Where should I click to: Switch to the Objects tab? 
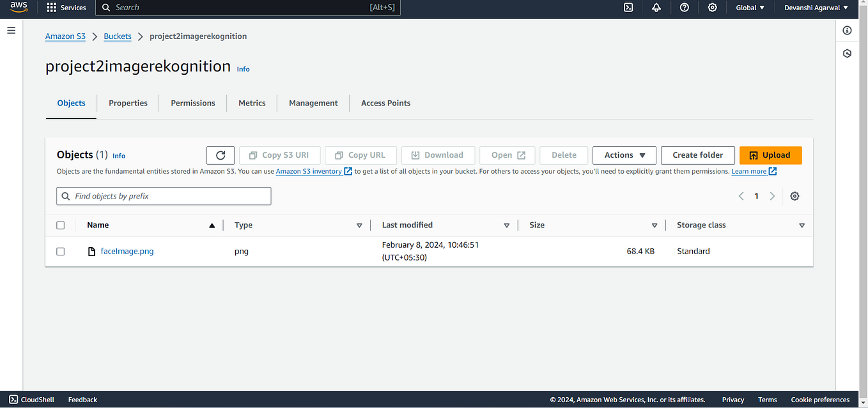[71, 103]
